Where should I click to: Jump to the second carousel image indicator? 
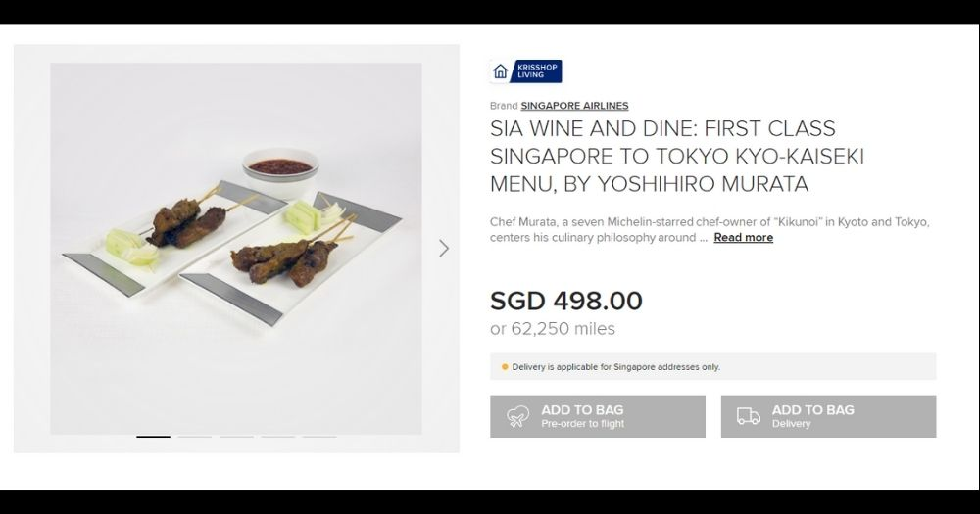[194, 436]
